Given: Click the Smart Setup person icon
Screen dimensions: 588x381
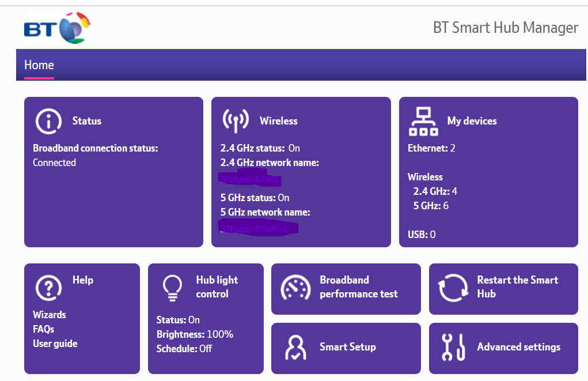Looking at the screenshot, I should pos(295,347).
